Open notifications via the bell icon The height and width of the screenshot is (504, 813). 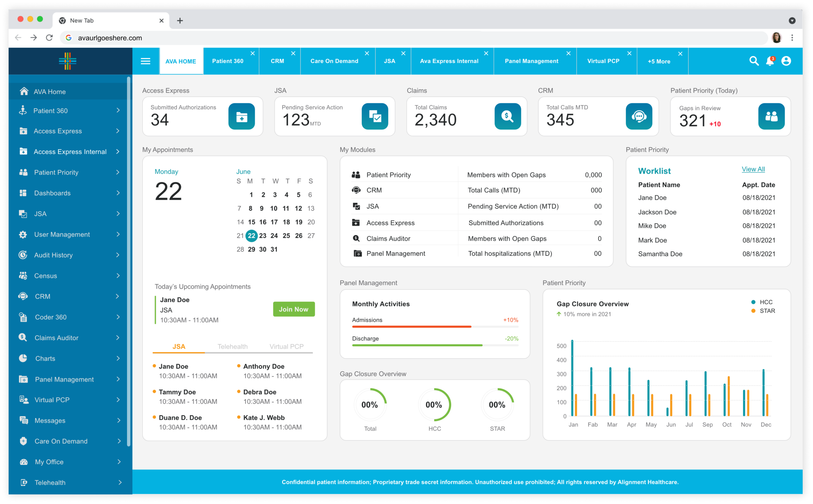tap(770, 61)
